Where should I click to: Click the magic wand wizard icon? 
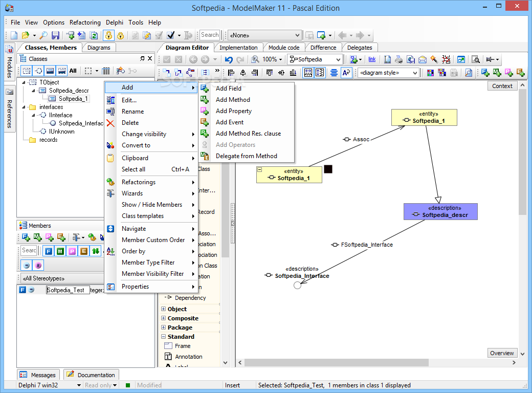pyautogui.click(x=434, y=59)
